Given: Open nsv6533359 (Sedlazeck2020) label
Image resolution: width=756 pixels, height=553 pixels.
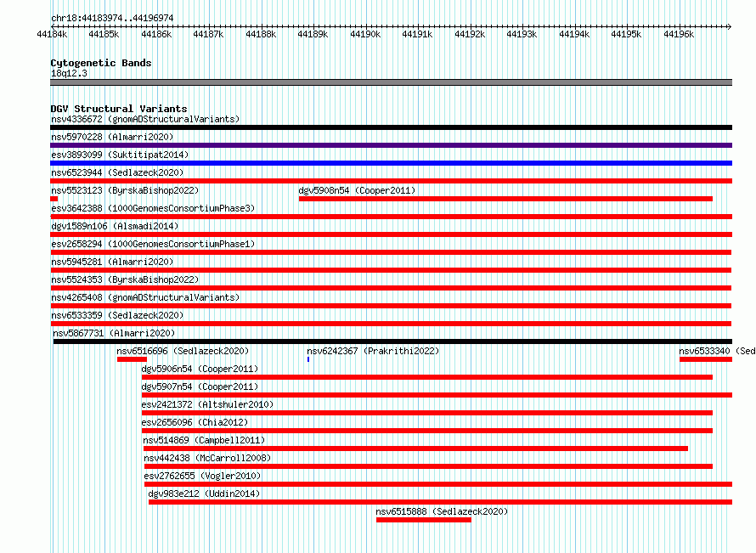Looking at the screenshot, I should click(117, 315).
